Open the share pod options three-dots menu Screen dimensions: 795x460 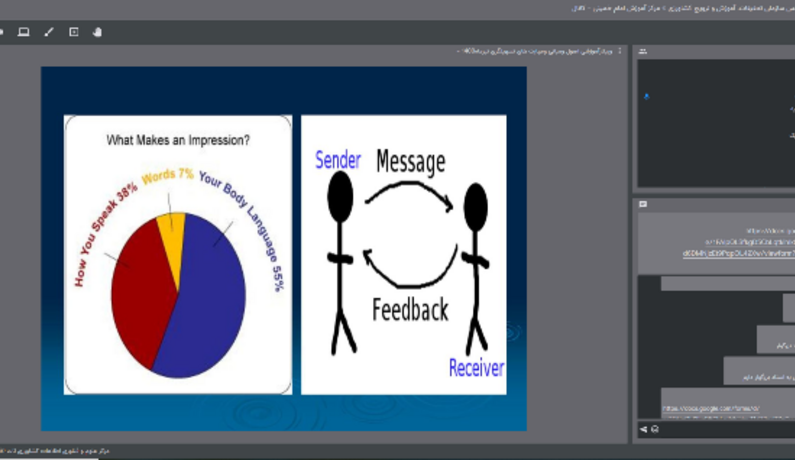pos(620,51)
